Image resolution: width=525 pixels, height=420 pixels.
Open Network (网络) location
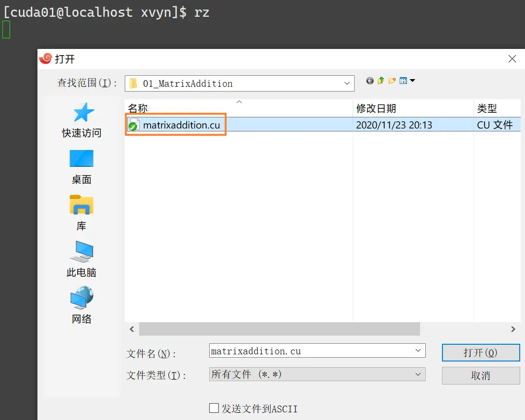pos(81,305)
